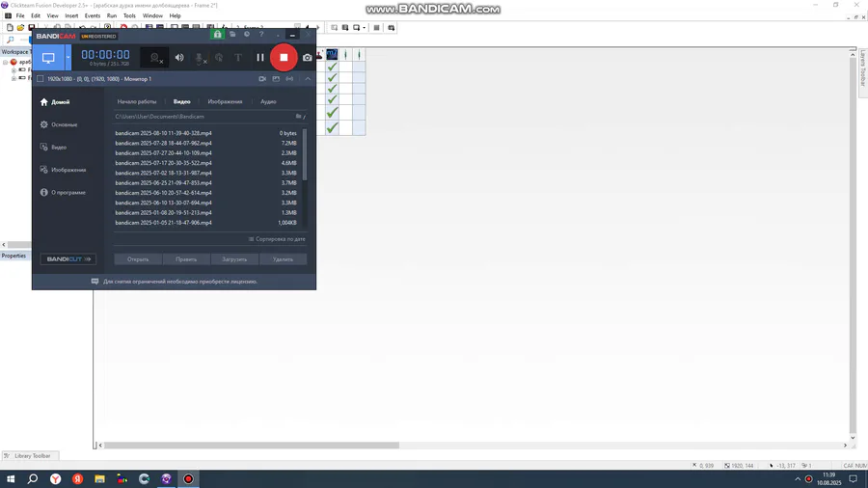Click the video camera icon on the Монитор 1 bar
This screenshot has width=868, height=488.
pos(262,79)
